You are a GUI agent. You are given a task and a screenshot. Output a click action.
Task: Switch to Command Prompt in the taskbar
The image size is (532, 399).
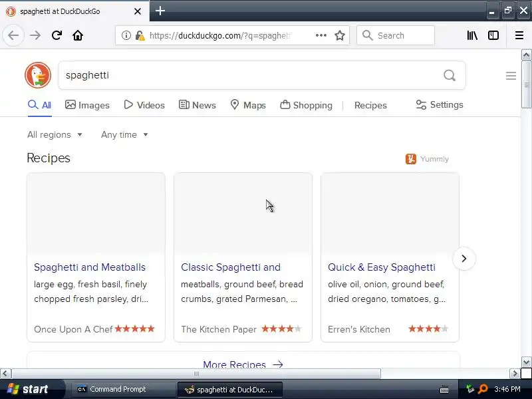(x=122, y=389)
